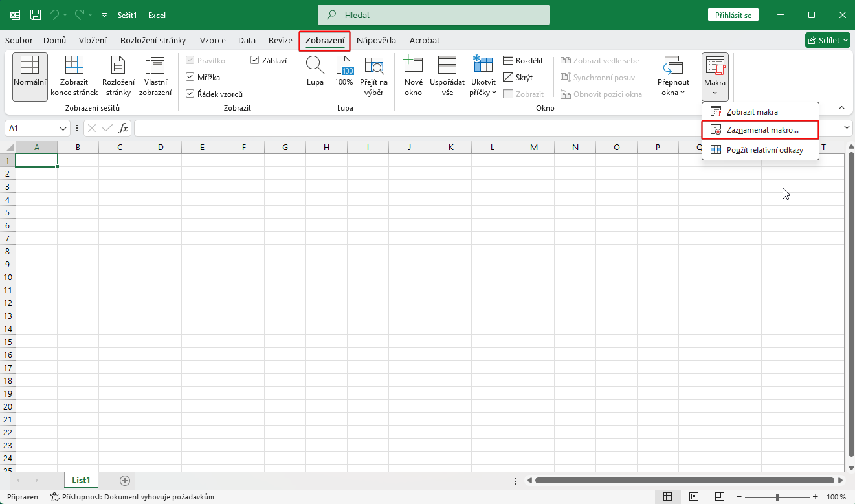
Task: Switch to the Revize ribbon tab
Action: (280, 40)
